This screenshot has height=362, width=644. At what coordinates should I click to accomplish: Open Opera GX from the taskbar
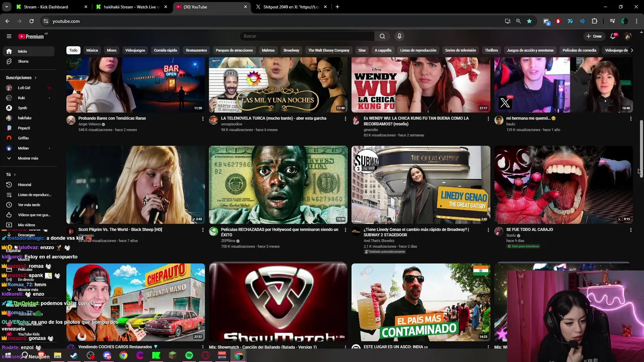click(205, 355)
